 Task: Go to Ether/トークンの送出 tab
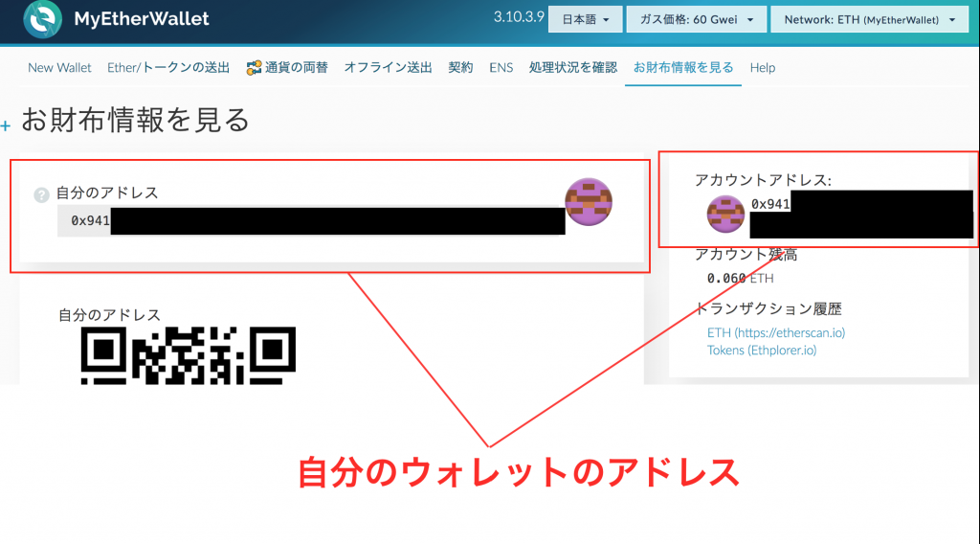pos(168,68)
